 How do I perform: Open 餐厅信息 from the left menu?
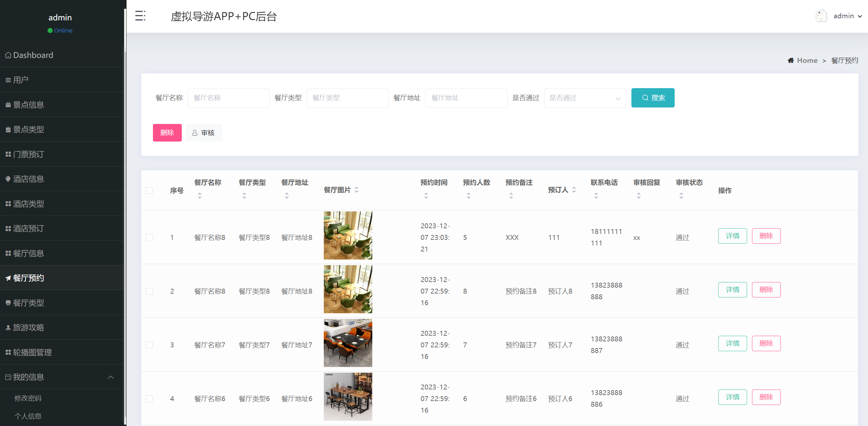(28, 253)
